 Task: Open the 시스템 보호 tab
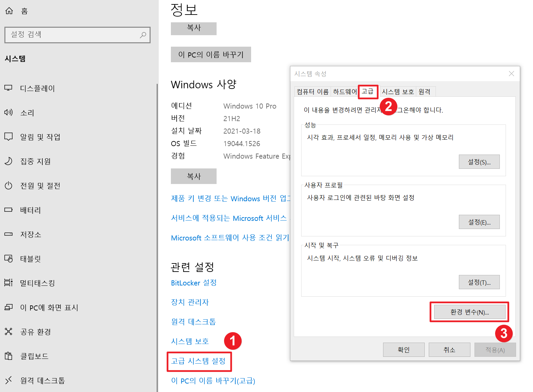(398, 92)
